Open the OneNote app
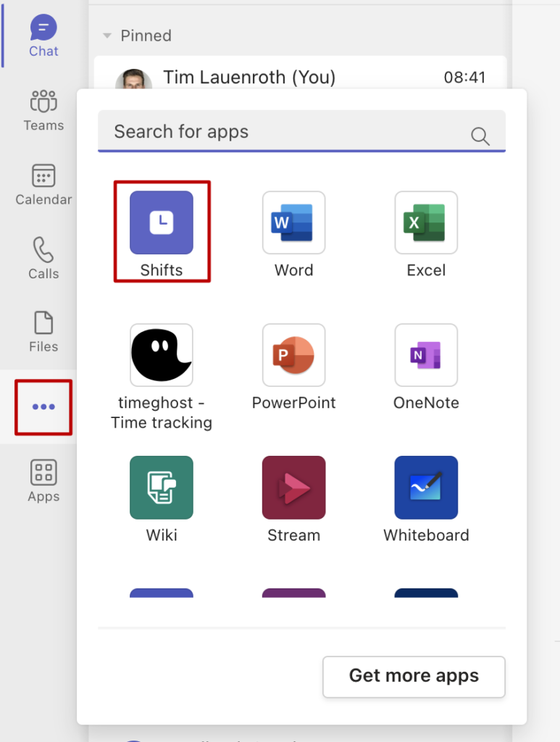Image resolution: width=560 pixels, height=742 pixels. pyautogui.click(x=426, y=355)
